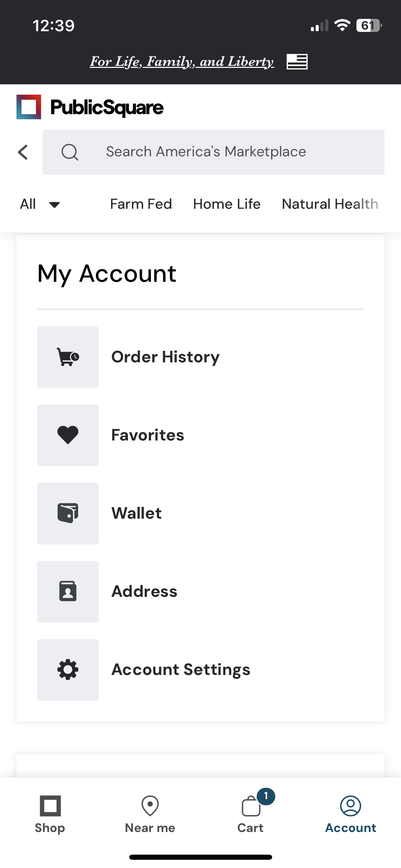The image size is (401, 868).
Task: Tap the American flag icon in banner
Action: [297, 62]
